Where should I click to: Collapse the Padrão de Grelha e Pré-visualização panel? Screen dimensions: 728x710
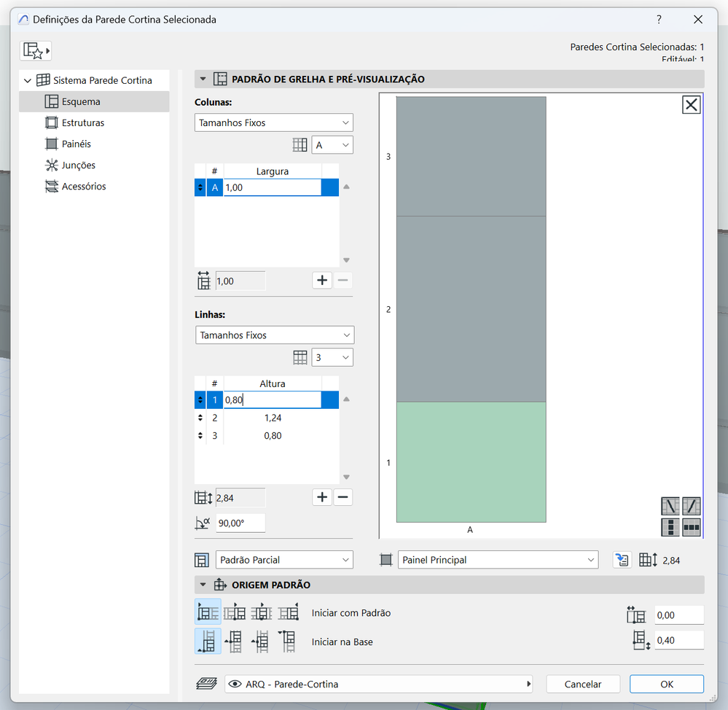pos(203,79)
